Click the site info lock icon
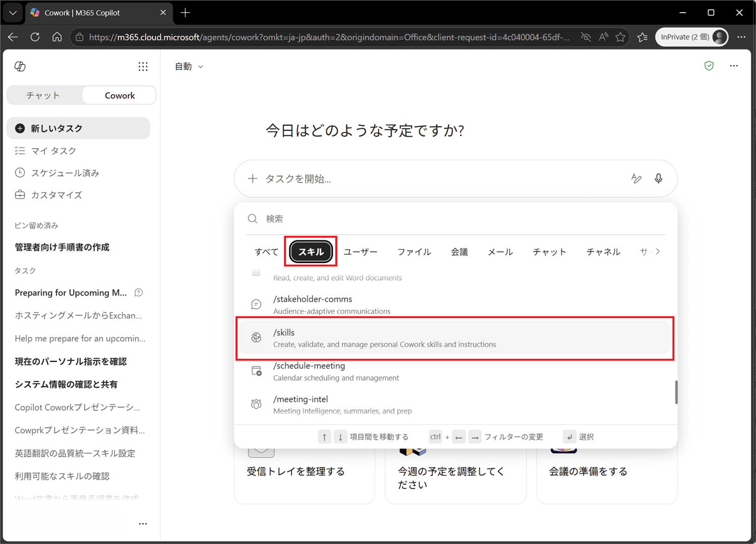This screenshot has height=544, width=756. (x=79, y=37)
